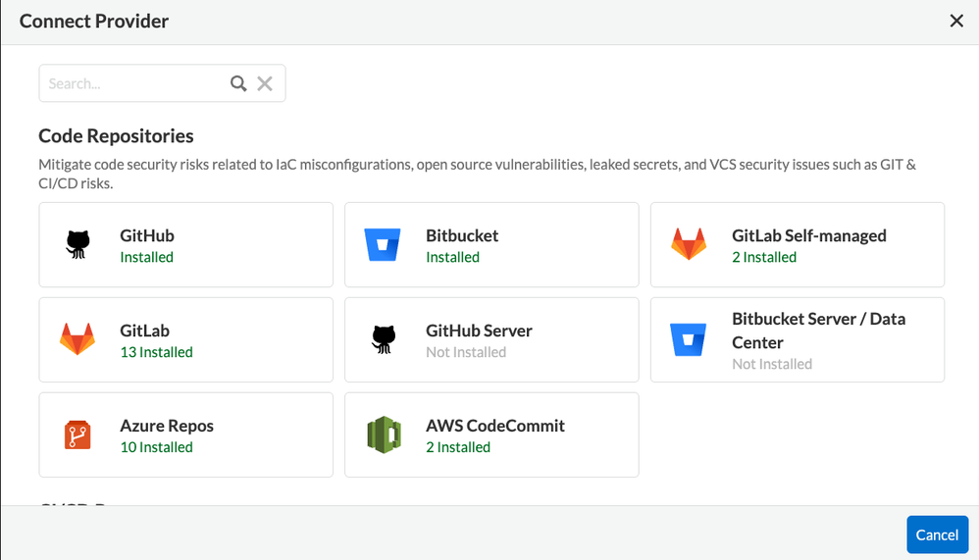
Task: Click the GitHub octocat icon
Action: (x=77, y=244)
